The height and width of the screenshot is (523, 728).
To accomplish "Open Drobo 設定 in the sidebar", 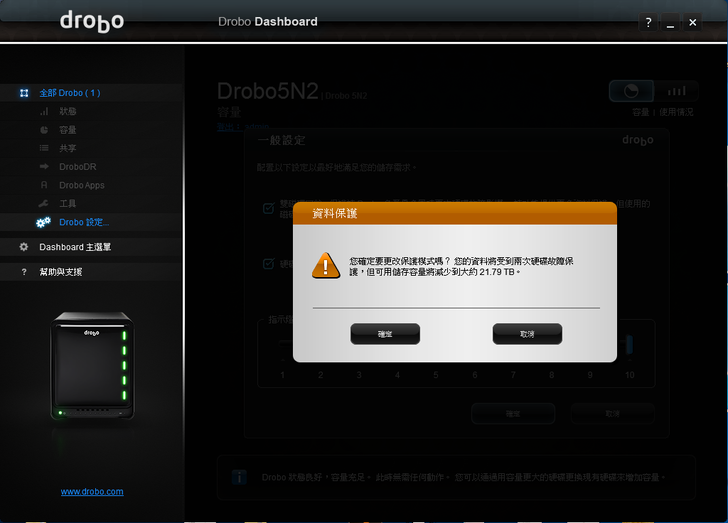I will (x=84, y=222).
